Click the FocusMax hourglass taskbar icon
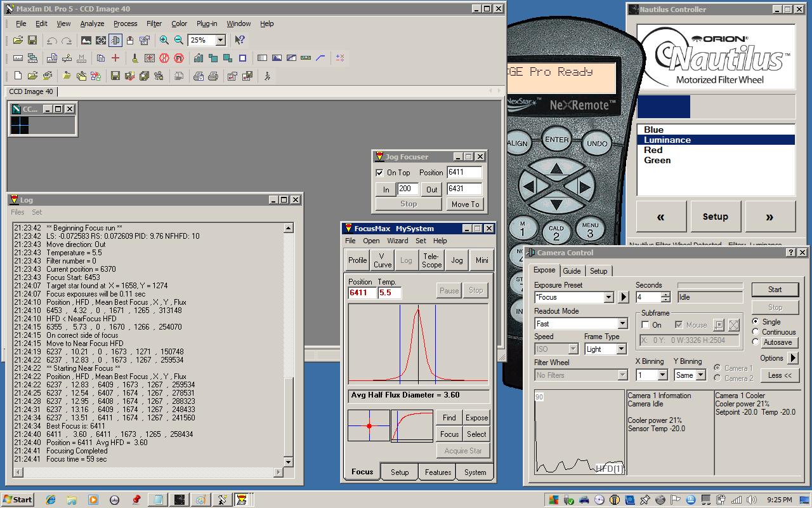Viewport: 812px width, 508px height. pyautogui.click(x=242, y=500)
